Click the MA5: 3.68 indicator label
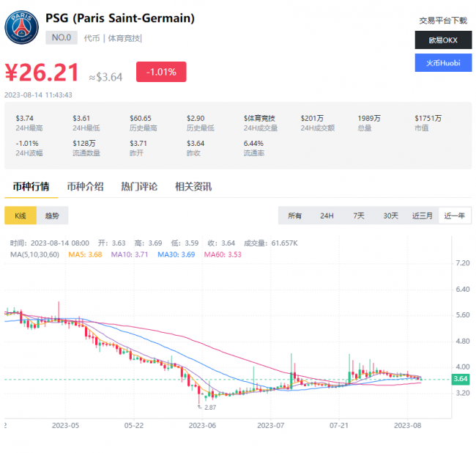This screenshot has width=476, height=453. point(85,254)
